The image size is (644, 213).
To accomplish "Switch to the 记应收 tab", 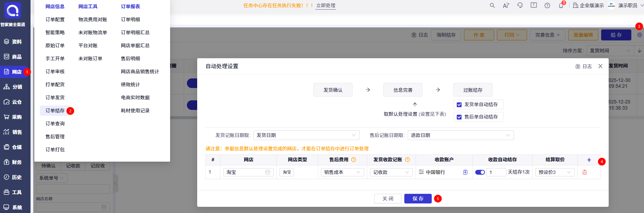I will tap(98, 166).
